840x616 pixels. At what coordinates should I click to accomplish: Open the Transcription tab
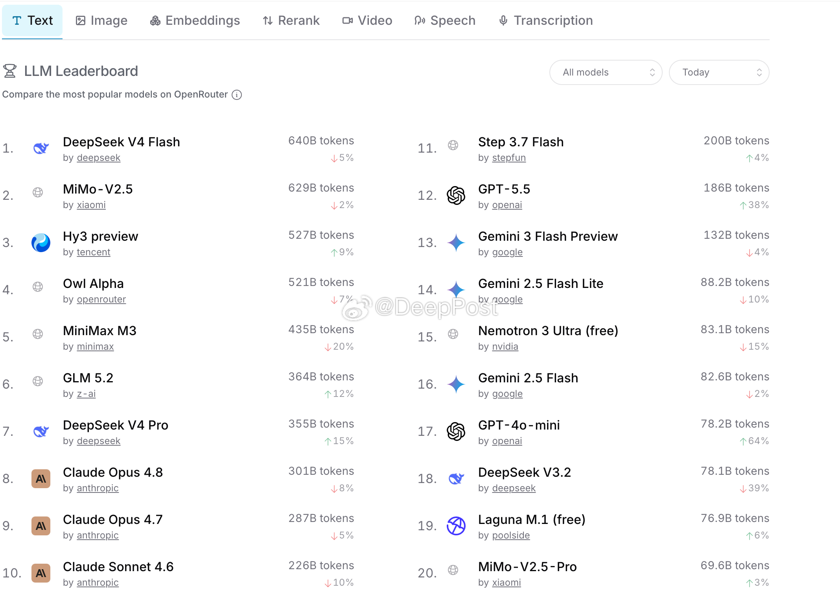point(545,20)
